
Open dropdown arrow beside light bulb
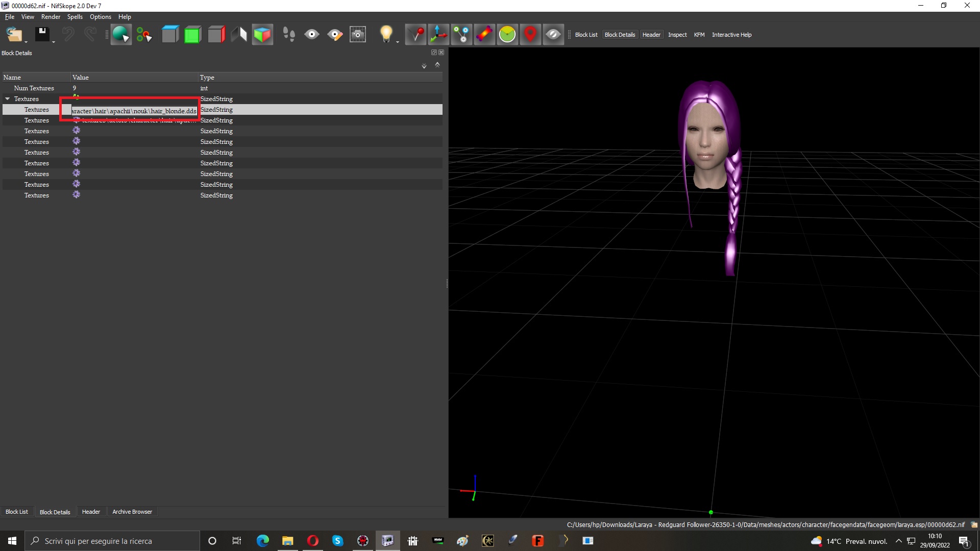point(398,42)
